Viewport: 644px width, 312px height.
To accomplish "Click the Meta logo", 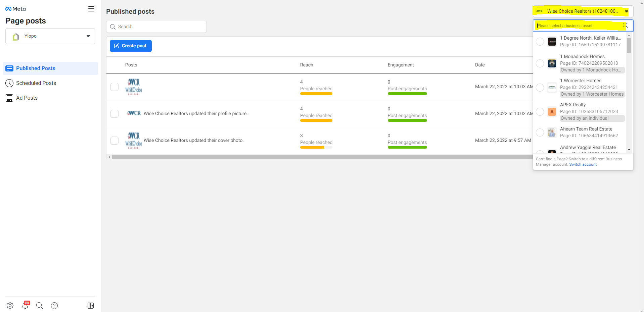I will tap(15, 9).
